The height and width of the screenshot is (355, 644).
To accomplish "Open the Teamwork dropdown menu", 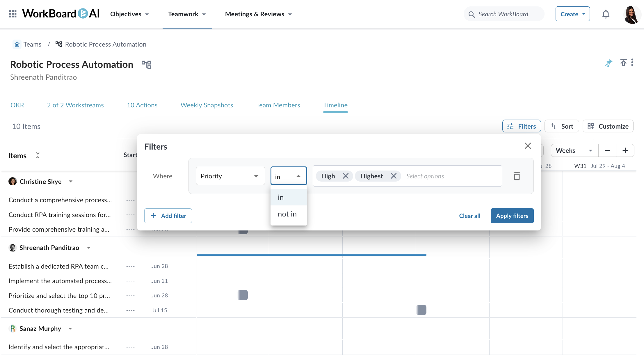I will tap(187, 14).
